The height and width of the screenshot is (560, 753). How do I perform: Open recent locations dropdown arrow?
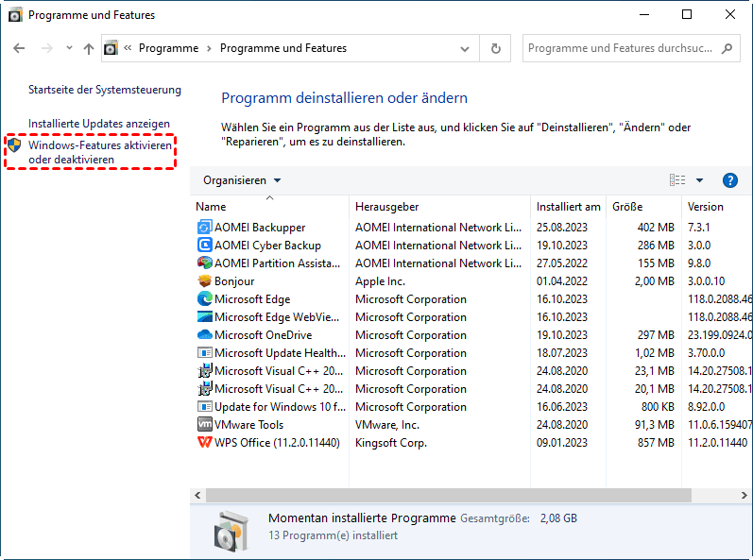(x=69, y=48)
